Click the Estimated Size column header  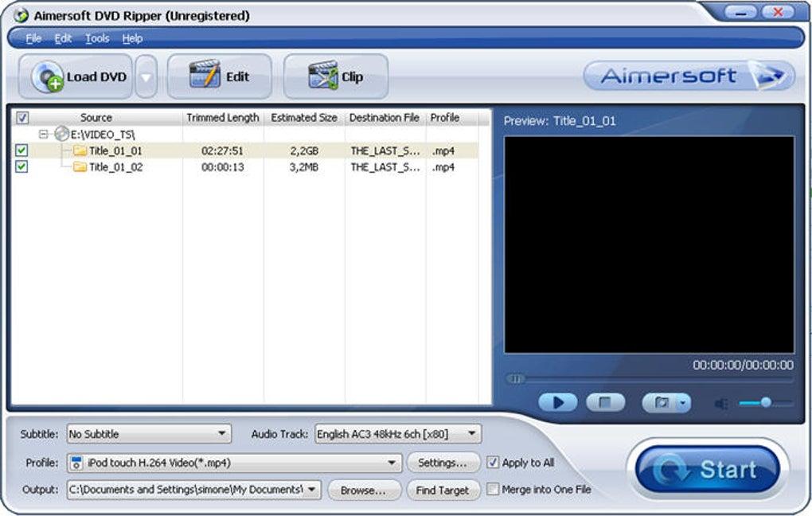pos(304,118)
